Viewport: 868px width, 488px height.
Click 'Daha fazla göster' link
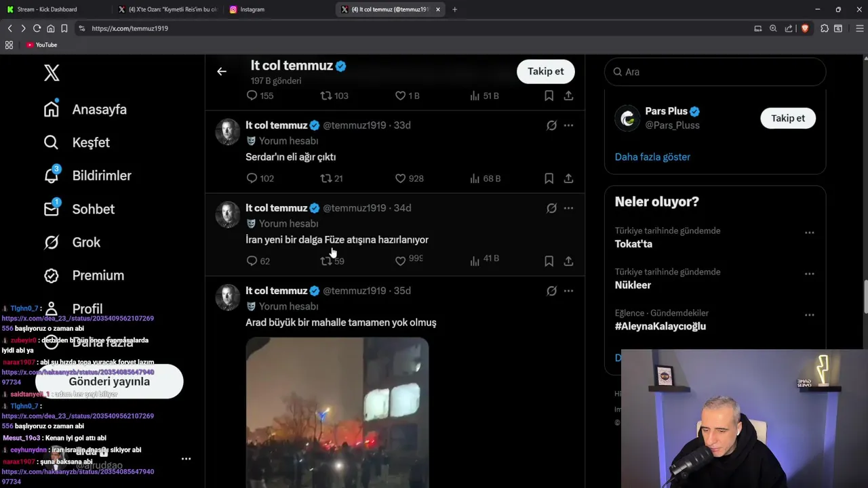652,157
